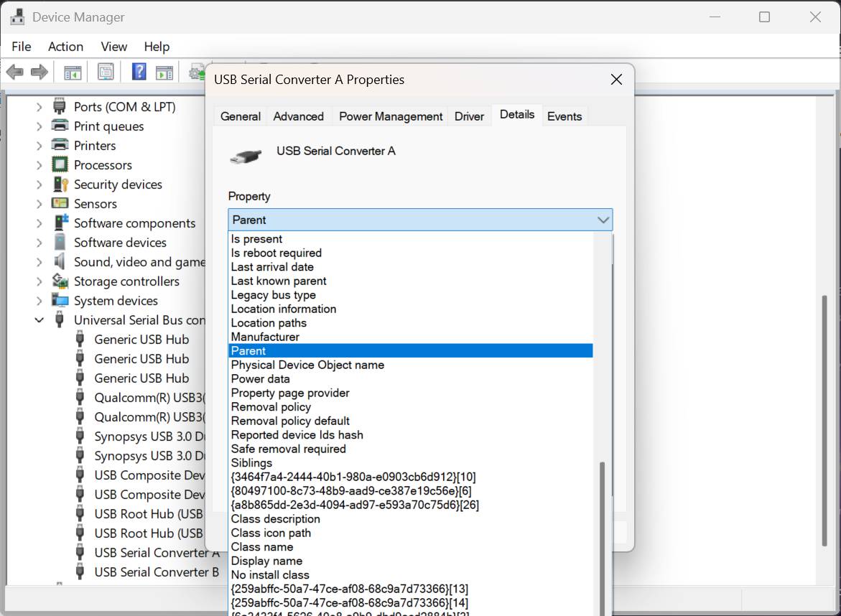Select the USB Serial Converter B device
The image size is (841, 616).
(x=157, y=572)
